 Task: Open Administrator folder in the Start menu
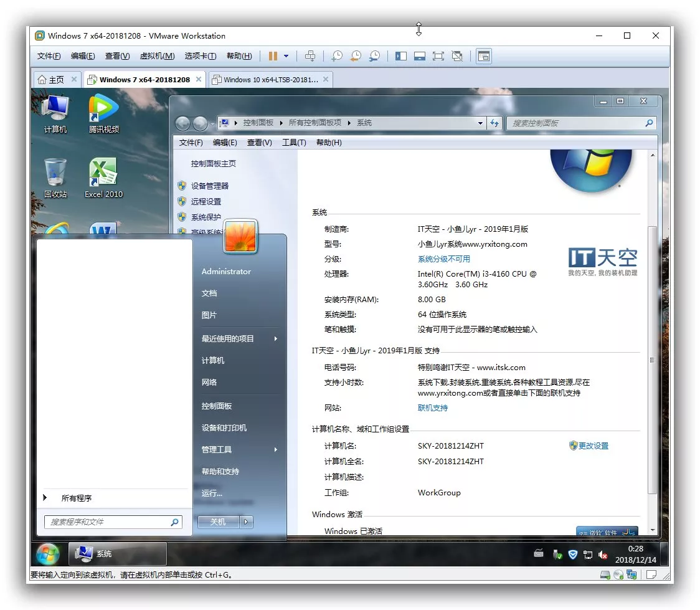pyautogui.click(x=226, y=272)
